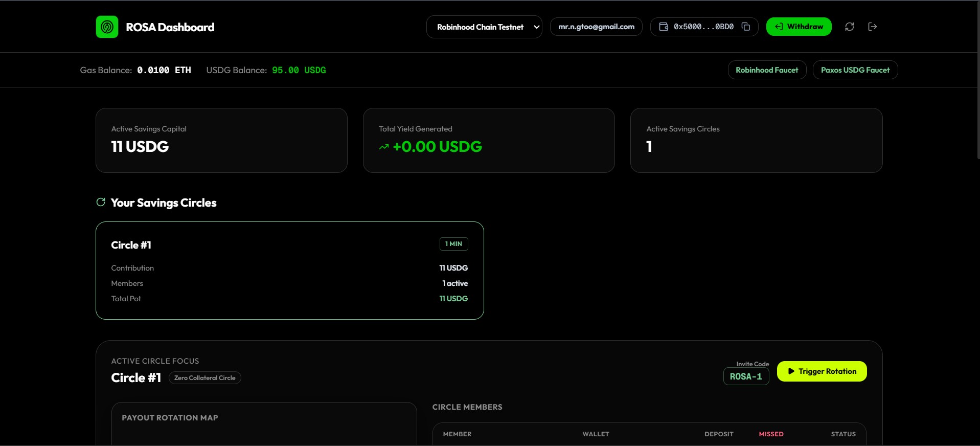This screenshot has height=446, width=980.
Task: Log out with the exit icon
Action: pyautogui.click(x=873, y=27)
